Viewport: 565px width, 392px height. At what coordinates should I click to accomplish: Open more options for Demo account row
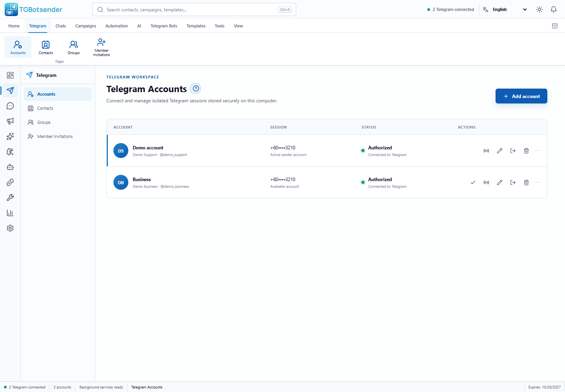click(538, 151)
